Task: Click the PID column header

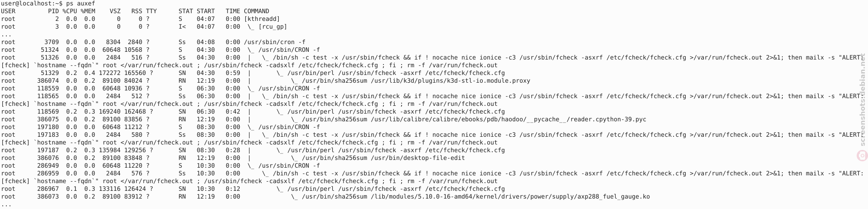Action: click(53, 11)
